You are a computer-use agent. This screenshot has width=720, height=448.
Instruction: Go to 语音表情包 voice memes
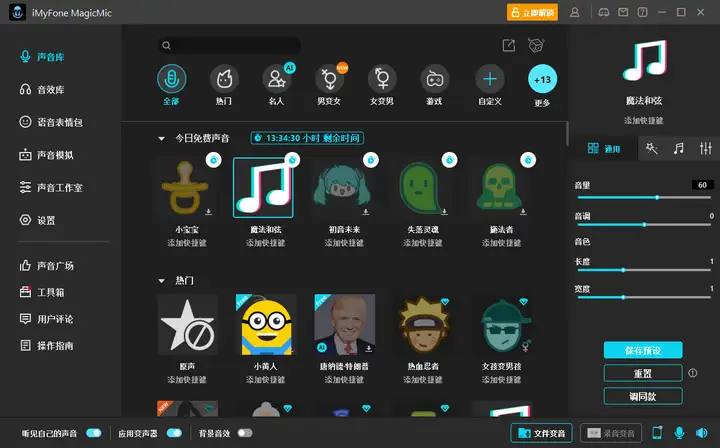coord(51,122)
